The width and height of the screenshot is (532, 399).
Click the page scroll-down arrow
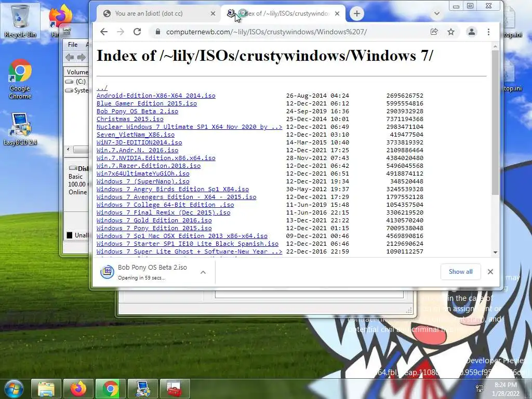(495, 252)
